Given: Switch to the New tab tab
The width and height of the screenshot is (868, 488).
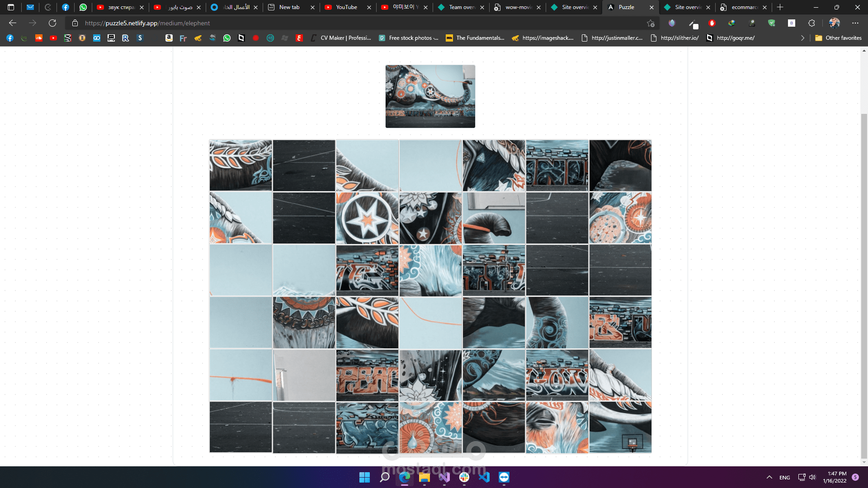Looking at the screenshot, I should pyautogui.click(x=289, y=7).
